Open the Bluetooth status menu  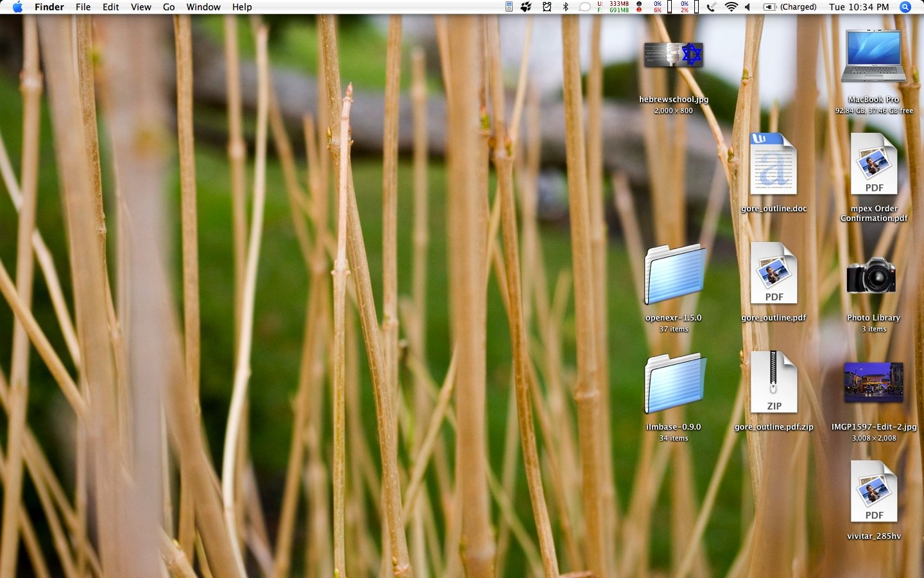[x=565, y=7]
